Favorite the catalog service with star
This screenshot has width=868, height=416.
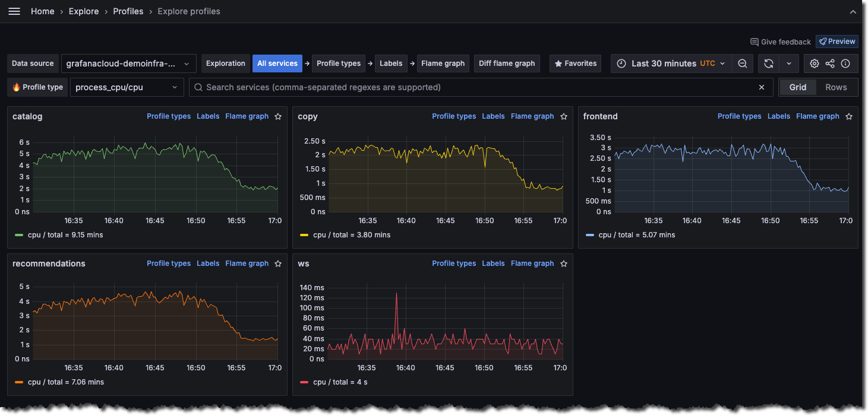pyautogui.click(x=278, y=116)
